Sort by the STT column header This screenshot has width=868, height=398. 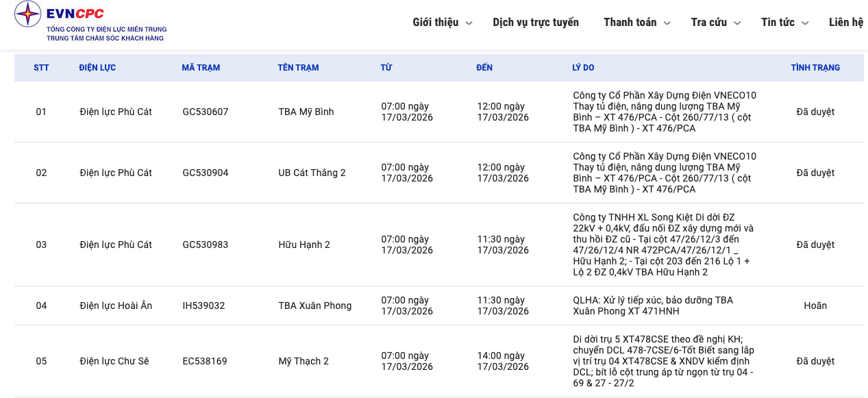(41, 68)
